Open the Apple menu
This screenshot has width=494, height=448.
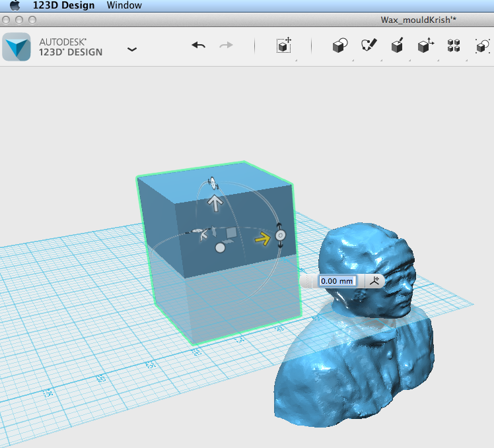pos(15,5)
